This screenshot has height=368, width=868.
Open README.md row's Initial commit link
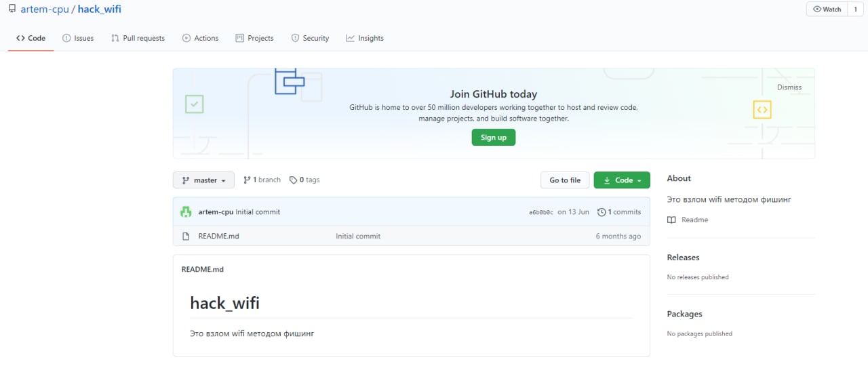(358, 236)
